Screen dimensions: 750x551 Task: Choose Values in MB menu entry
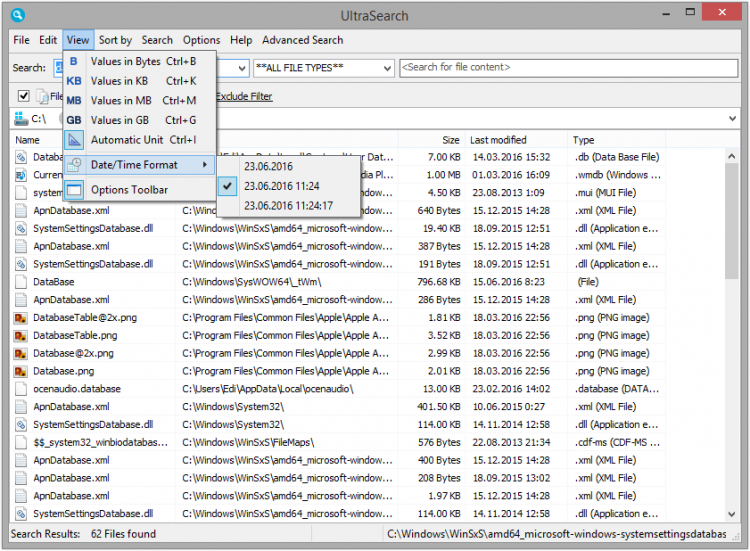[x=140, y=100]
